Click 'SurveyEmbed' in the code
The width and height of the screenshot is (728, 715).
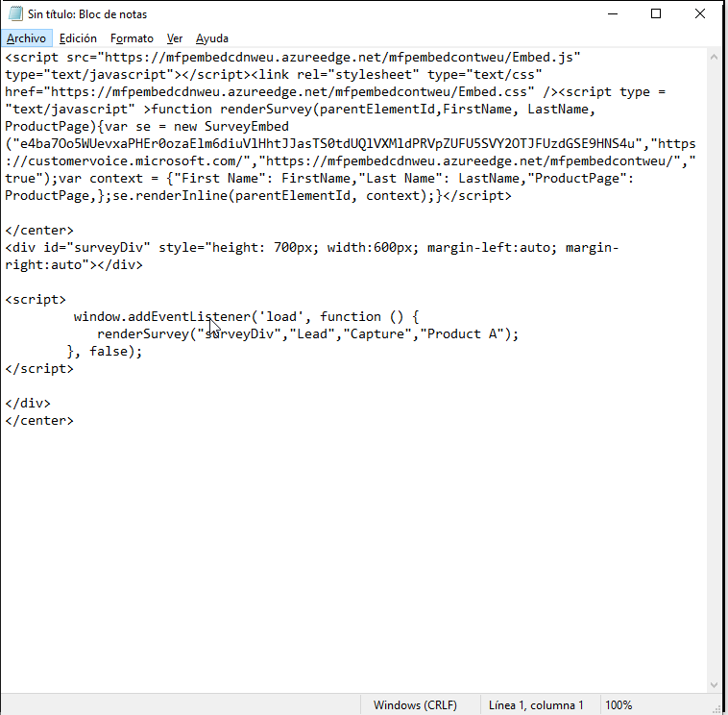(247, 126)
